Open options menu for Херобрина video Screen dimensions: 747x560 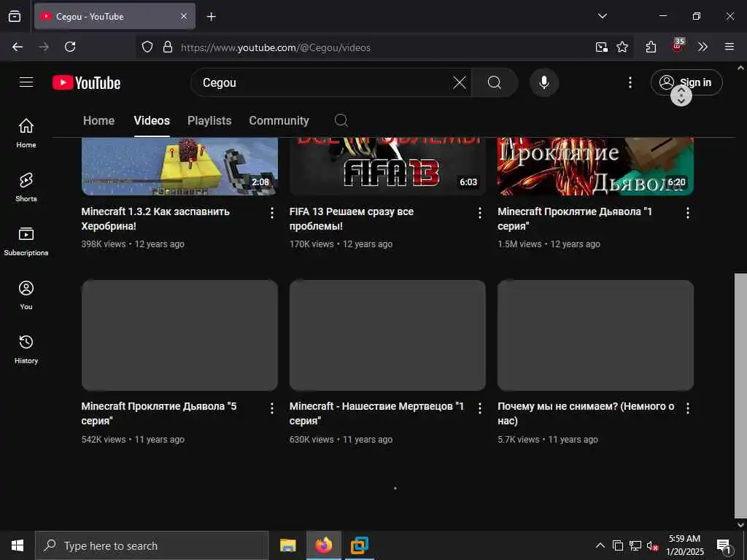(271, 213)
